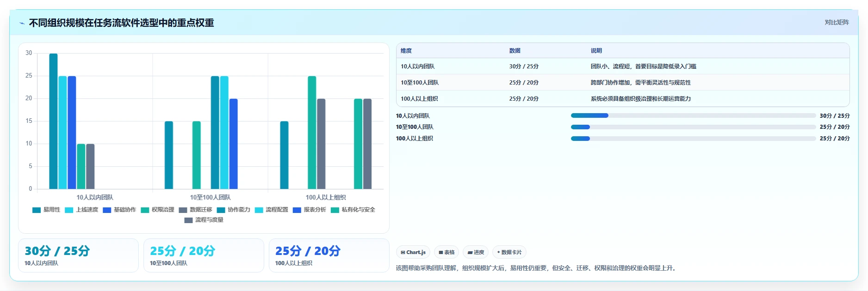The image size is (868, 291).
Task: Click the icon beside the panel title
Action: point(22,23)
